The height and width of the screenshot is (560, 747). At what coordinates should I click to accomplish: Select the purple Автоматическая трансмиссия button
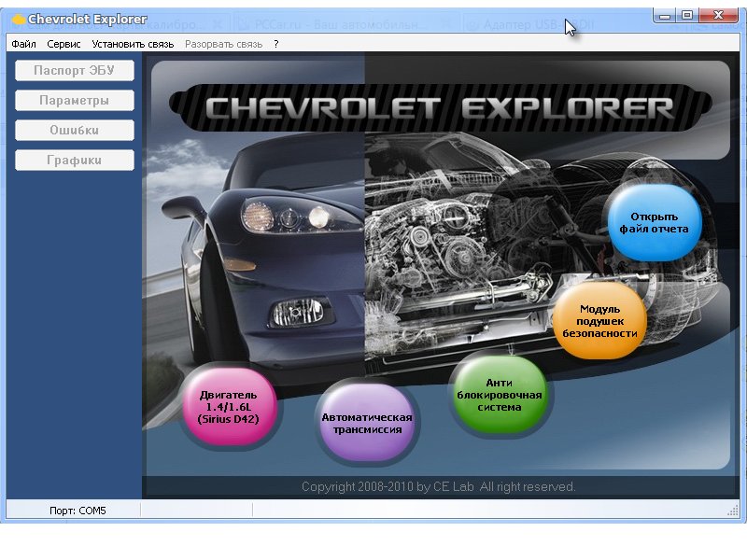coord(366,424)
